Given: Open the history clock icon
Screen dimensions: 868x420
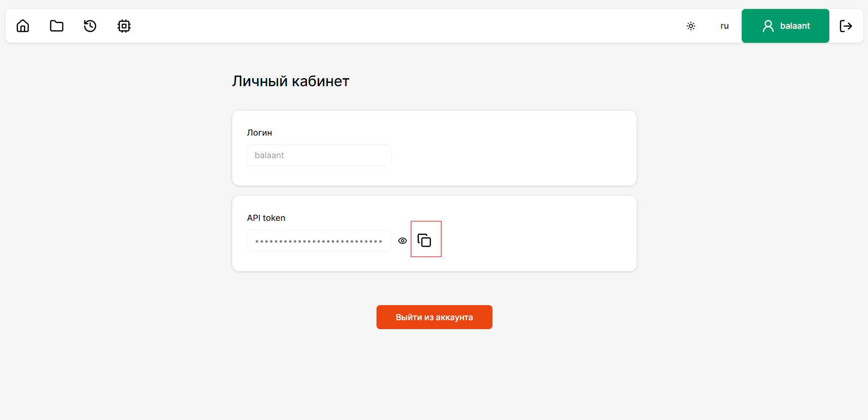Looking at the screenshot, I should [90, 26].
